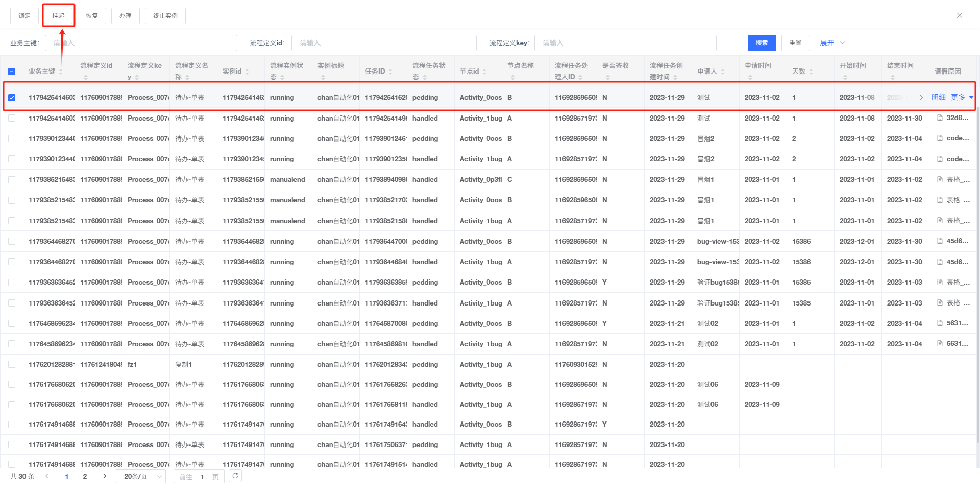
Task: Uncheck the first selected row checkbox
Action: pos(12,97)
